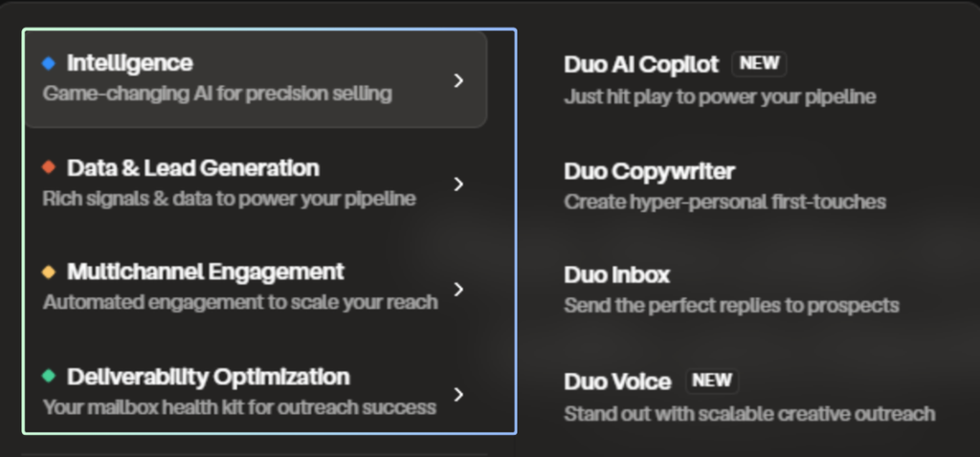Click the green diamond beside Deliverability Optimization
The width and height of the screenshot is (980, 457).
pos(49,377)
